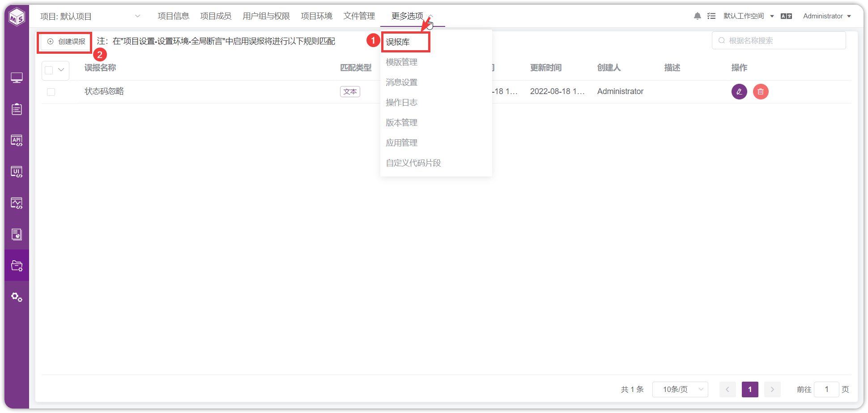Open the 项目: 默认项目 project dropdown

point(90,17)
